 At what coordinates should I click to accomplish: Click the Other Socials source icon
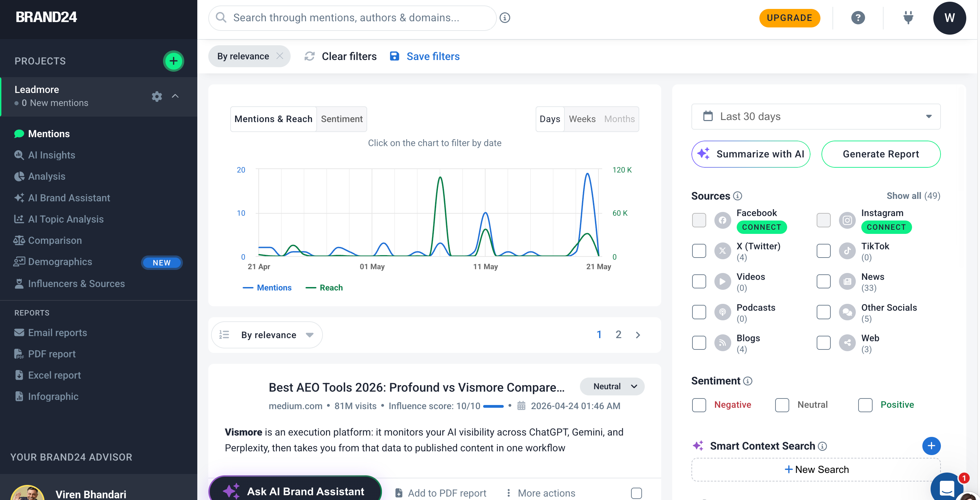(847, 312)
